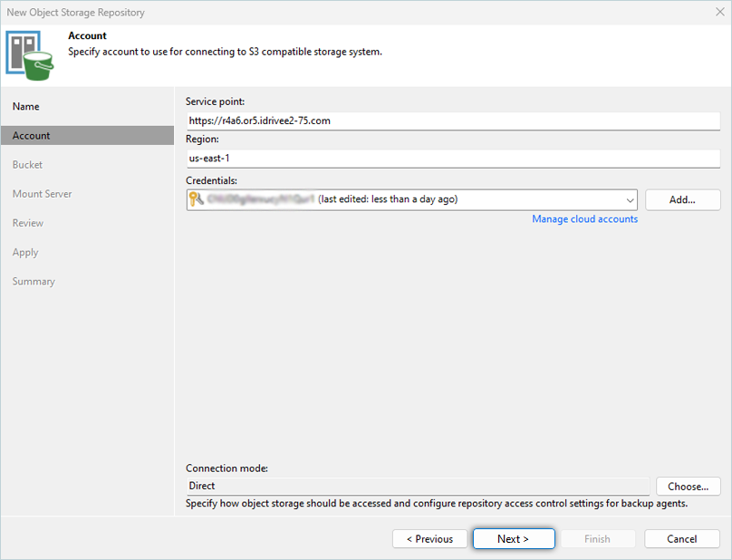Go to the Name wizard step
Screen dimensions: 732x560
click(26, 106)
